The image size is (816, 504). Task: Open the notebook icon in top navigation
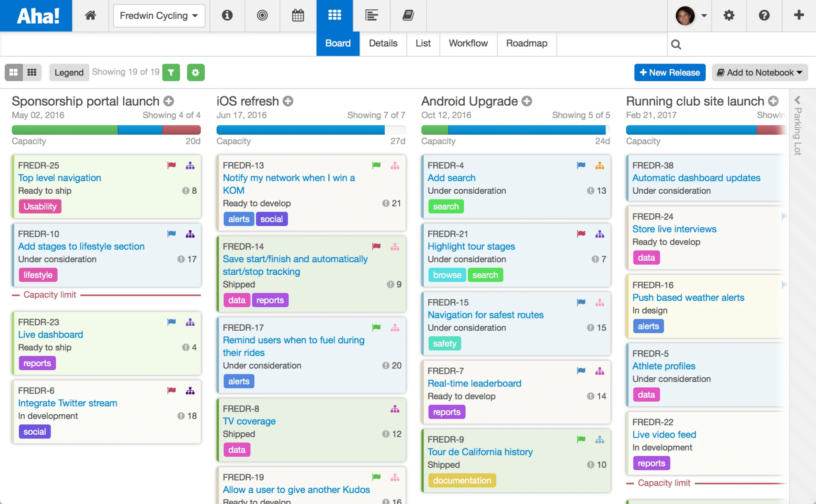408,15
